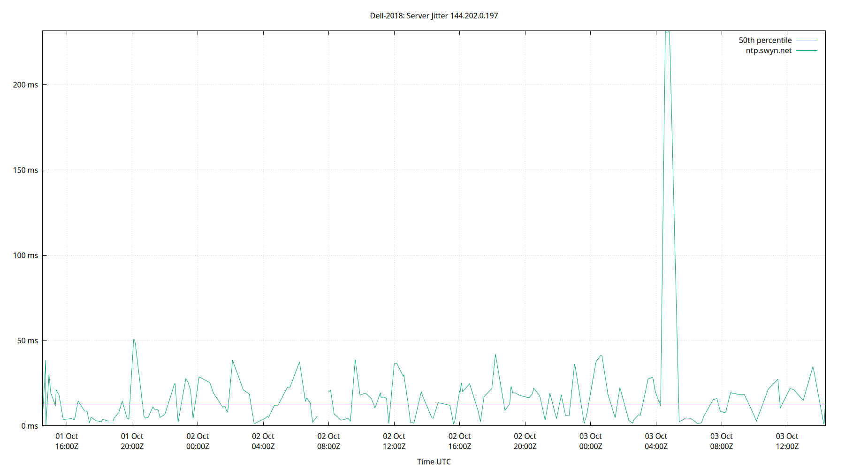The image size is (868, 469).
Task: Select the 'ntp.swyn.net' legend label
Action: [x=769, y=51]
